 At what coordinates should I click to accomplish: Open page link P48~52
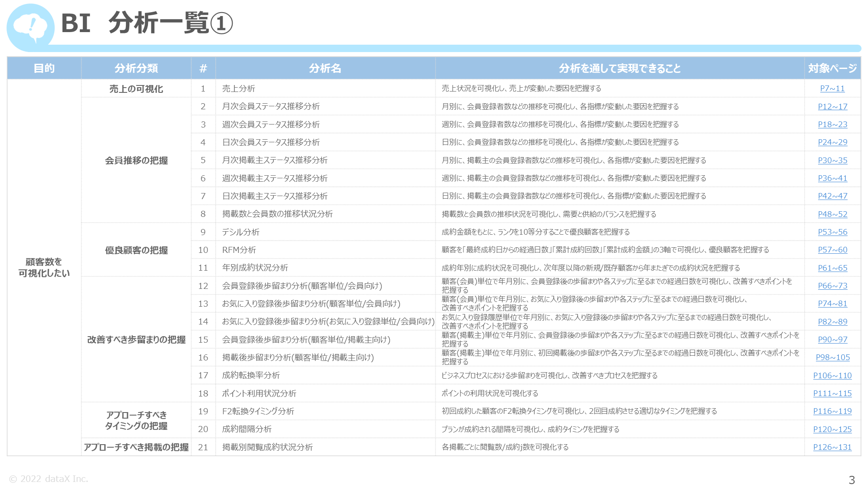[x=832, y=214]
